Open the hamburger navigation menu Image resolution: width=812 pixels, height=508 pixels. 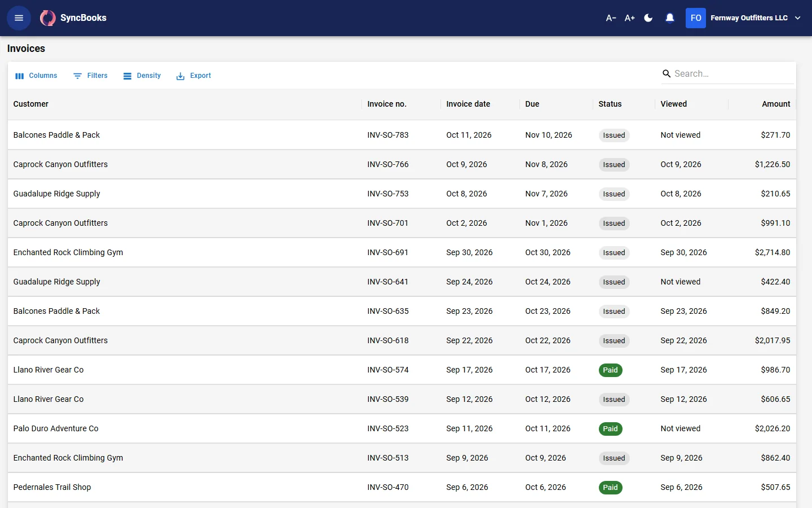[x=19, y=18]
